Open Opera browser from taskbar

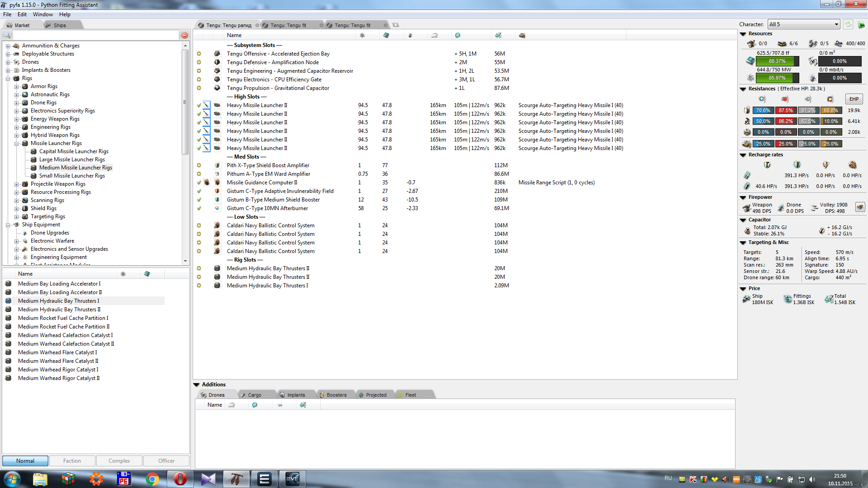[180, 479]
